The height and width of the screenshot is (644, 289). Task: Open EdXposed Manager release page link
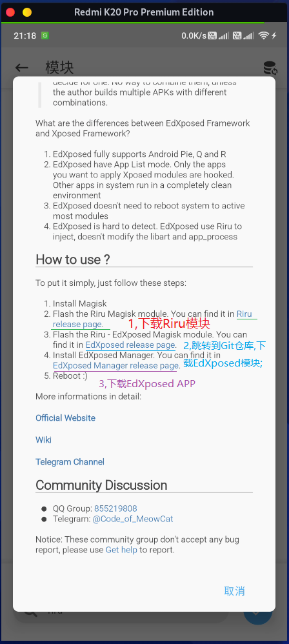[115, 365]
